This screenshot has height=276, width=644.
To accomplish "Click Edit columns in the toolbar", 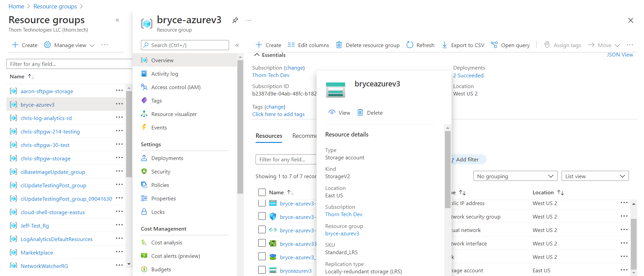I will coord(308,45).
